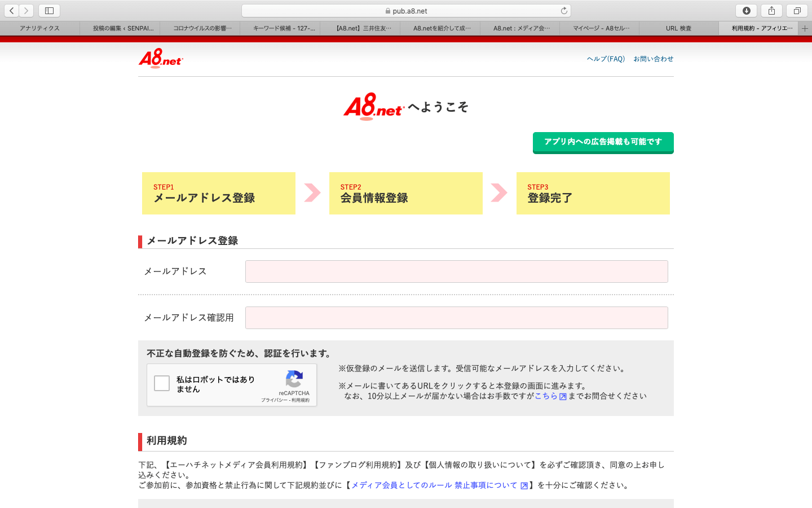This screenshot has height=508, width=812.
Task: Add a new tab with plus icon
Action: pyautogui.click(x=805, y=28)
